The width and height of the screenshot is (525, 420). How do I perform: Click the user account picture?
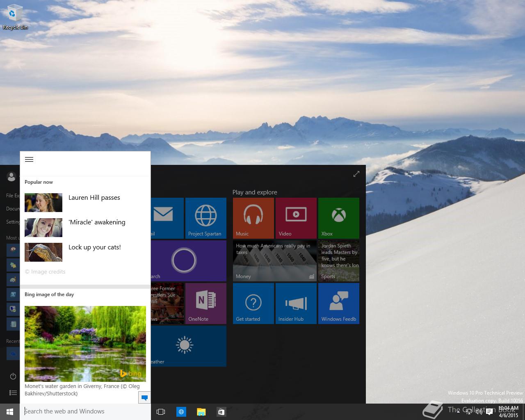11,177
